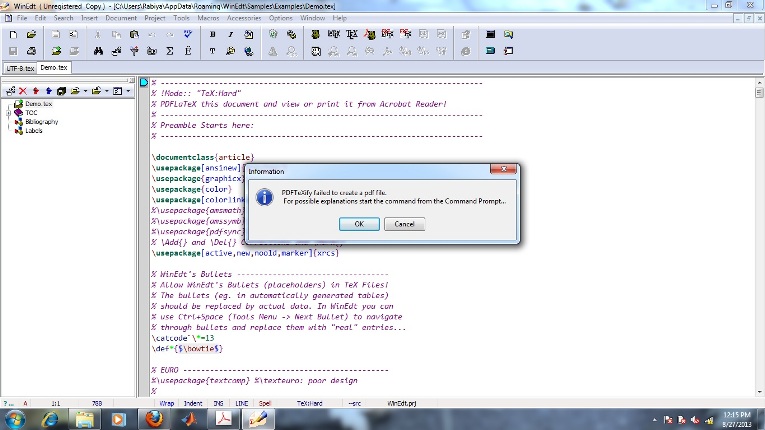The width and height of the screenshot is (765, 430).
Task: Toggle INS insert mode in status bar
Action: [x=218, y=404]
